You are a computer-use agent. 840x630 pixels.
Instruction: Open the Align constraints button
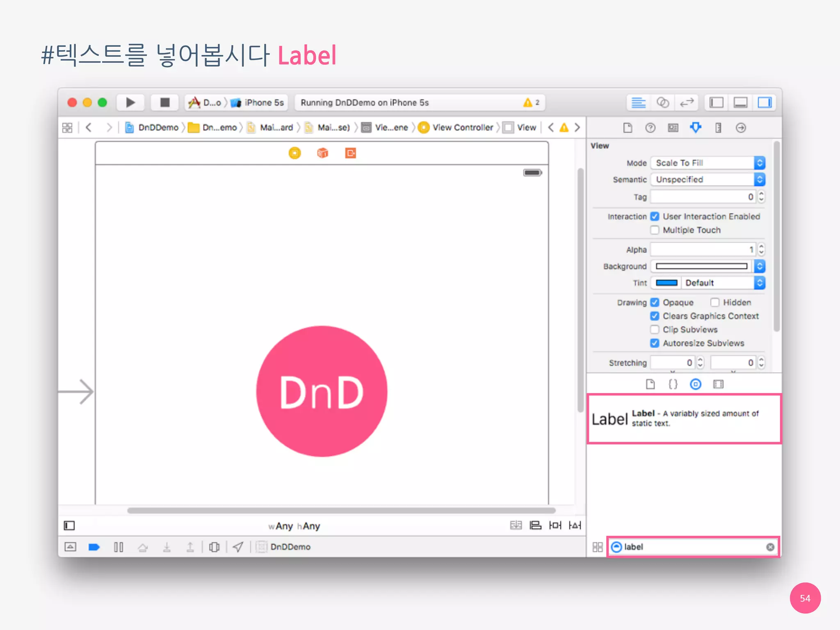[535, 525]
